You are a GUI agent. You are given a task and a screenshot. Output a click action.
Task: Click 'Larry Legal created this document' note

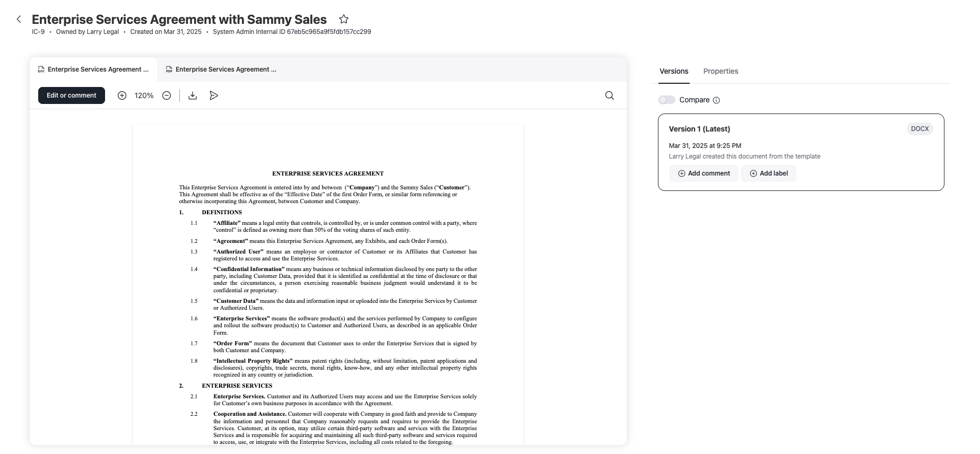pyautogui.click(x=744, y=156)
